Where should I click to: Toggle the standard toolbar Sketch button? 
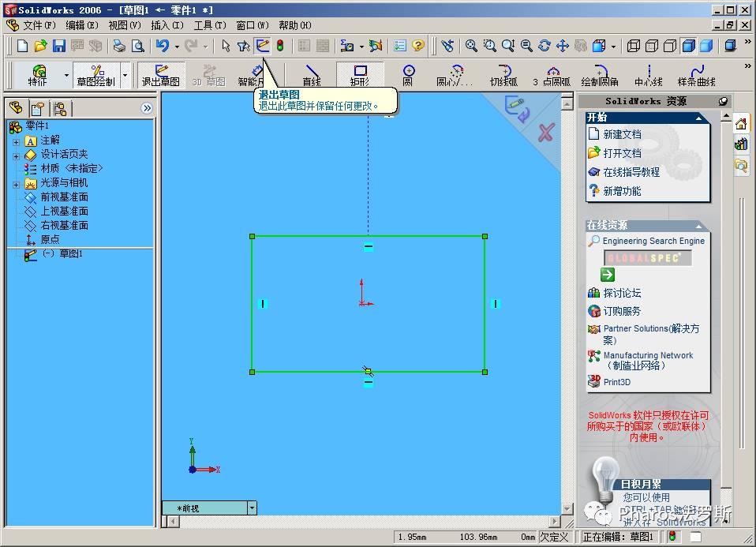(x=262, y=46)
